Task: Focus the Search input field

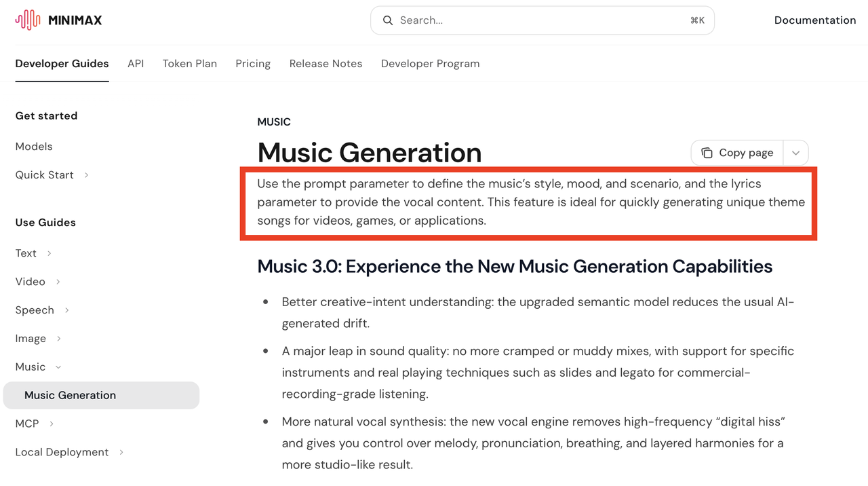Action: [x=542, y=20]
